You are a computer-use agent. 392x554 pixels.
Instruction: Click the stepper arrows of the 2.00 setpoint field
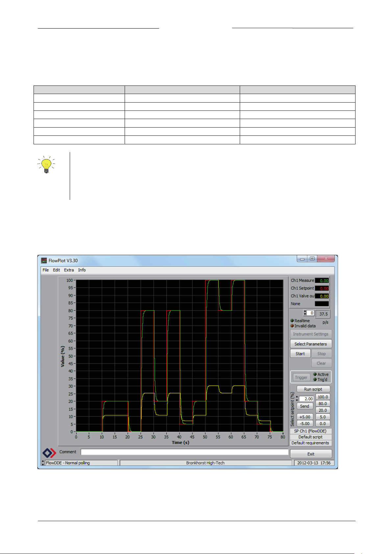click(x=297, y=398)
